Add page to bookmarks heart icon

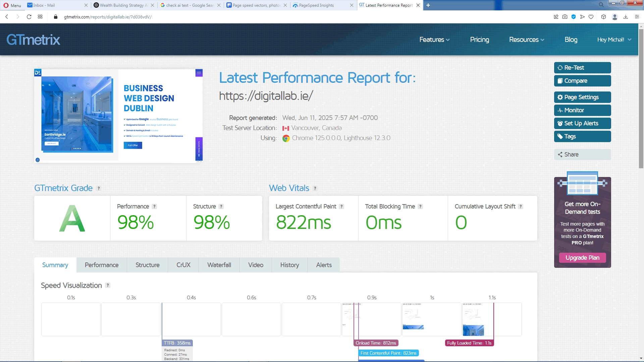591,17
